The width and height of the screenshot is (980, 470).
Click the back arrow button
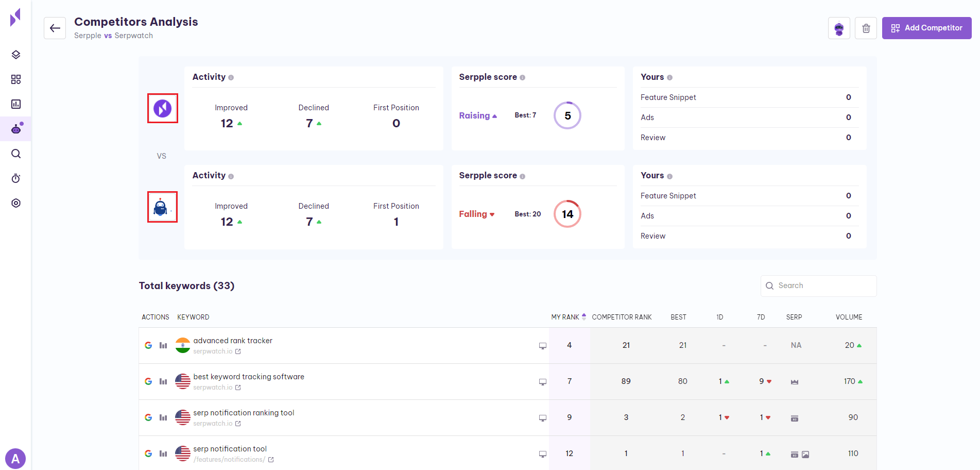[x=55, y=28]
